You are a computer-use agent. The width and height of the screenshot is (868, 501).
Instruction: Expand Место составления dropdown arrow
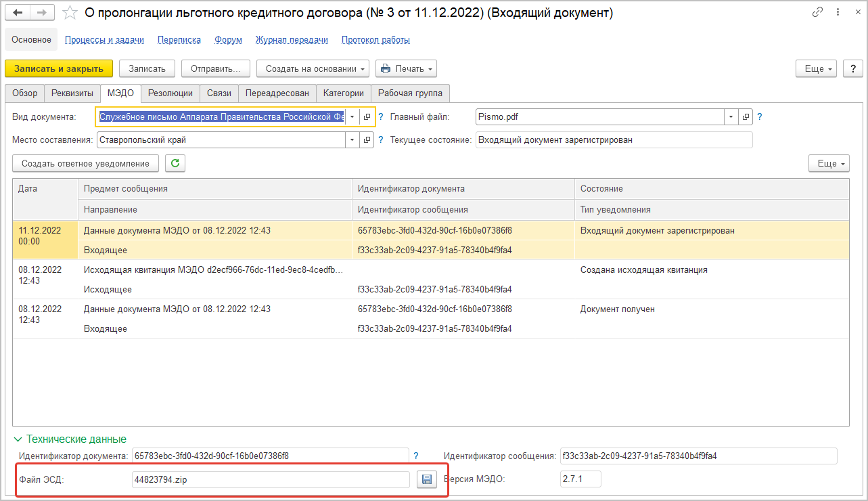(x=352, y=140)
